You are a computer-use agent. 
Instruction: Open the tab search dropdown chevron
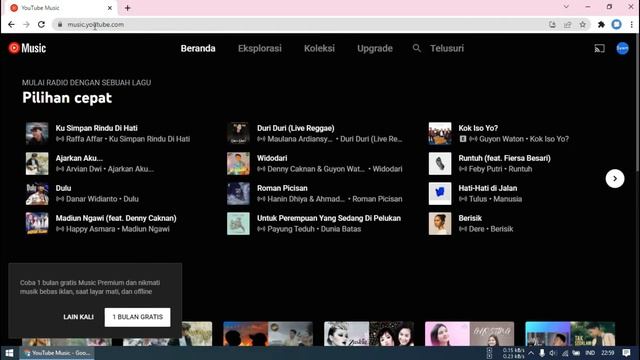[566, 7]
